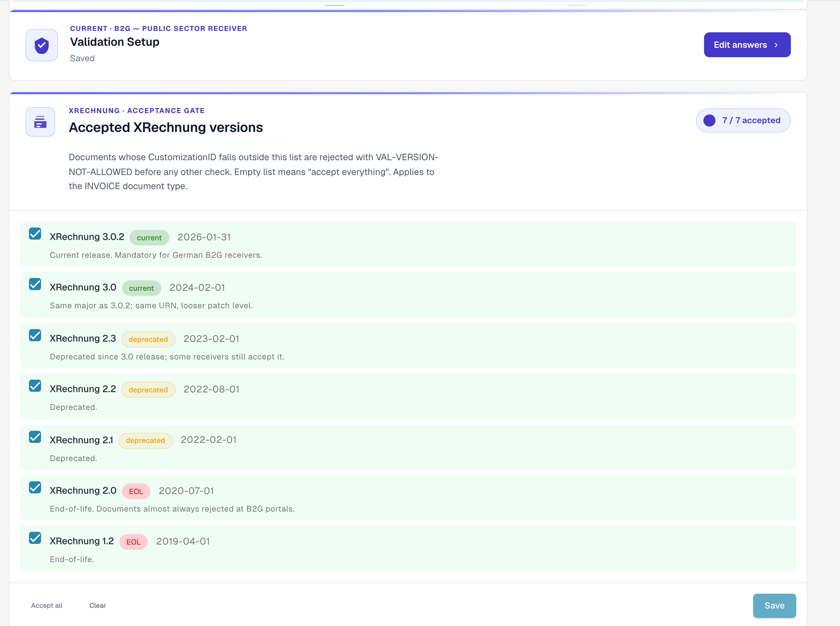Viewport: 840px width, 626px height.
Task: Uncheck the XRechnung 1.2 checkbox
Action: tap(35, 538)
